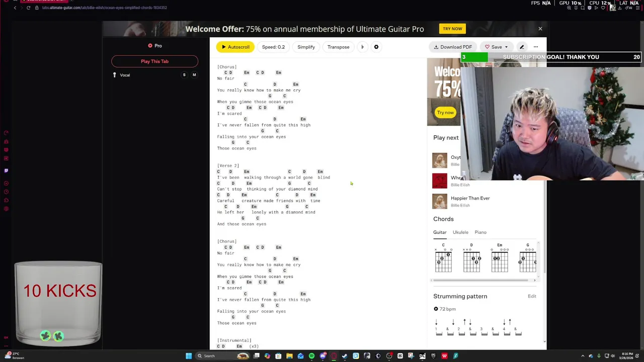The image size is (644, 362).
Task: Switch to the Ukulele chords tab
Action: pyautogui.click(x=460, y=232)
